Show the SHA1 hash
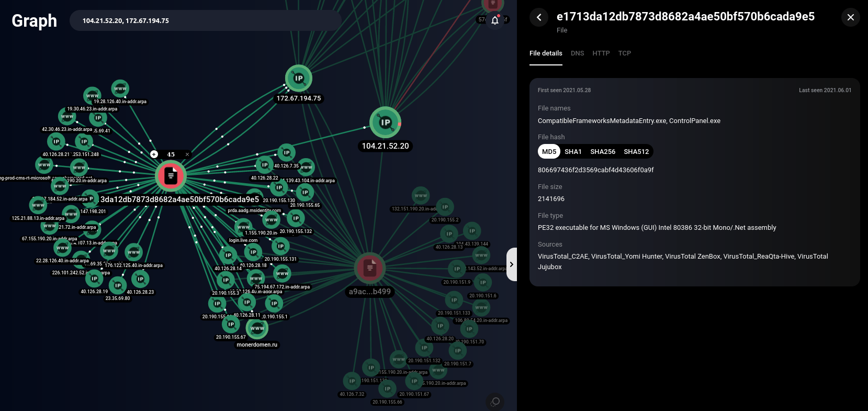868x411 pixels. (573, 152)
